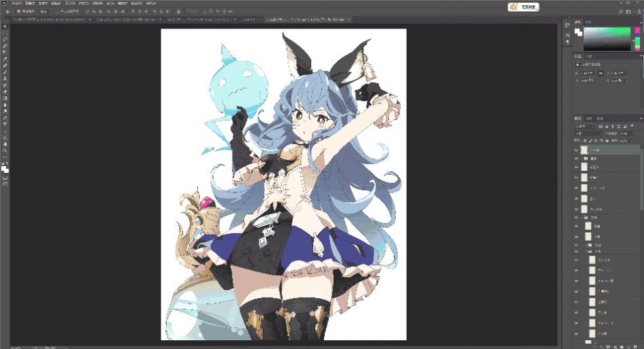This screenshot has width=644, height=349.
Task: Select the Gradient tool
Action: (5, 98)
